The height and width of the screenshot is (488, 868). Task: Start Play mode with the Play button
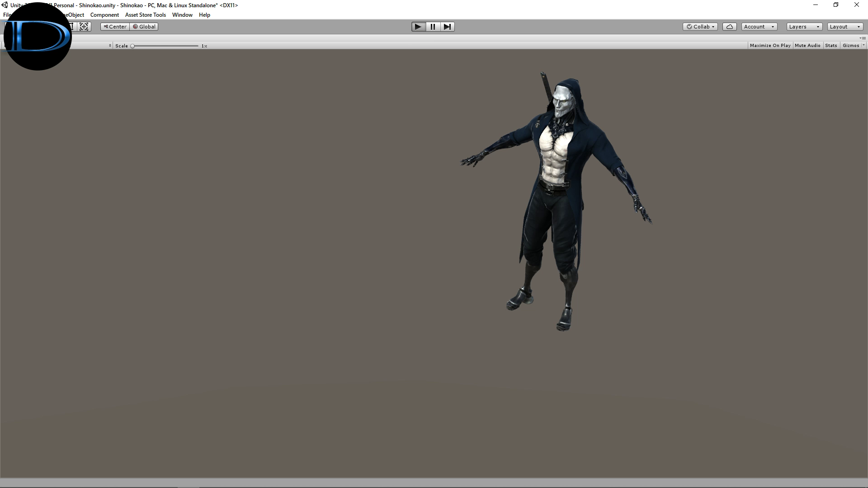point(418,27)
